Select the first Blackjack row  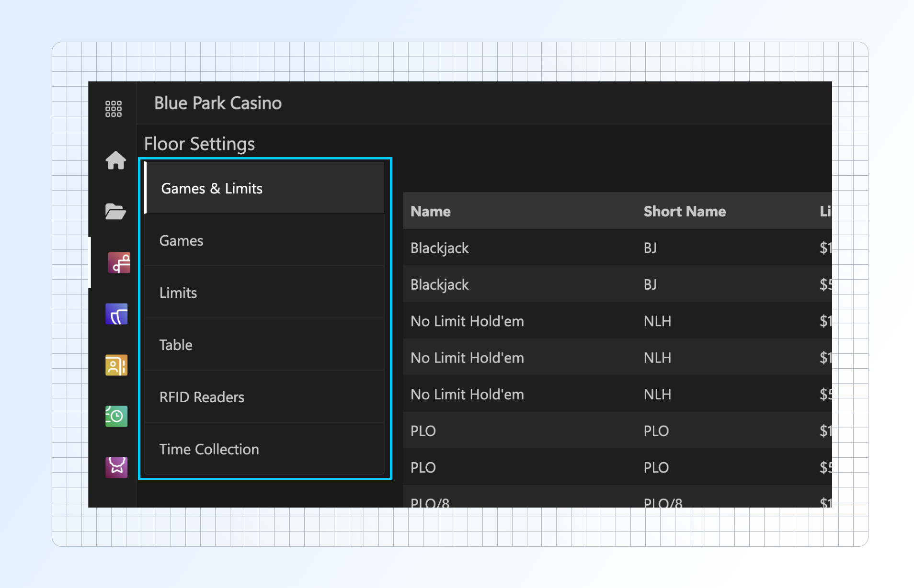(x=527, y=248)
